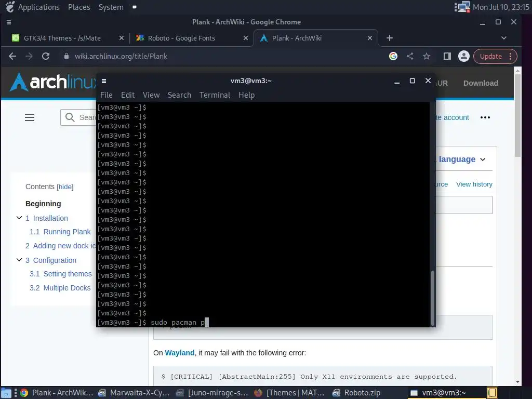Image resolution: width=532 pixels, height=399 pixels.
Task: Click the URL wiki.archlinux.org/title/Plank
Action: point(121,56)
